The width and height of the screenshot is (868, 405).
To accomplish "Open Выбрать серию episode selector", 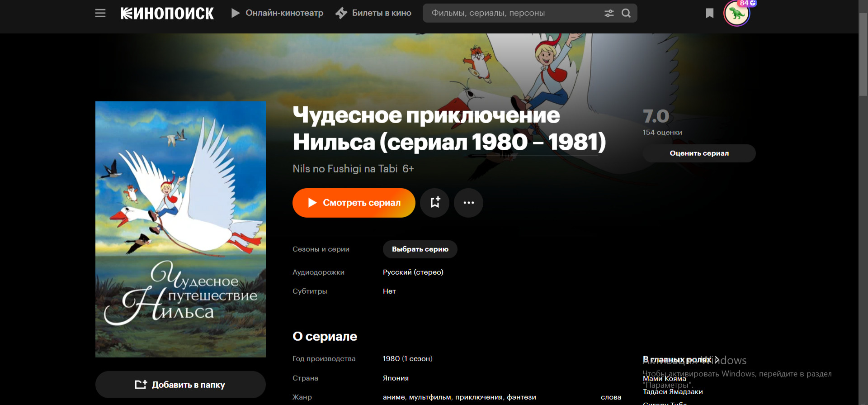I will 420,249.
